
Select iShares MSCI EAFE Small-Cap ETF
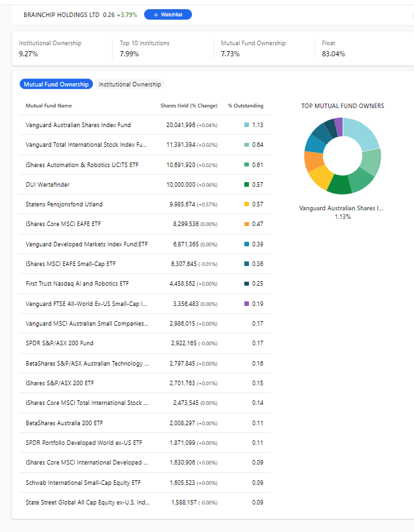[x=71, y=264]
